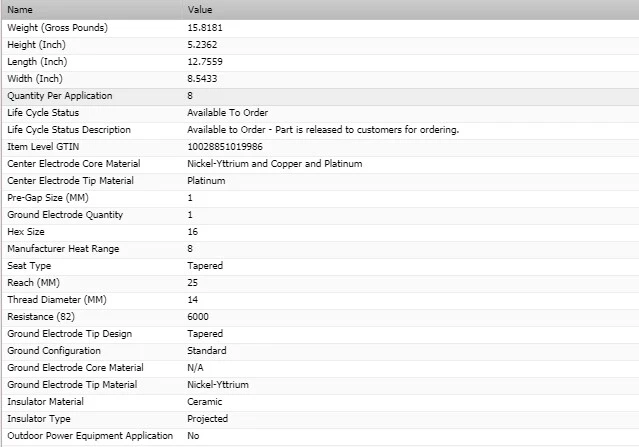Image resolution: width=639 pixels, height=447 pixels.
Task: Click the Resistance value 6000
Action: coord(198,317)
